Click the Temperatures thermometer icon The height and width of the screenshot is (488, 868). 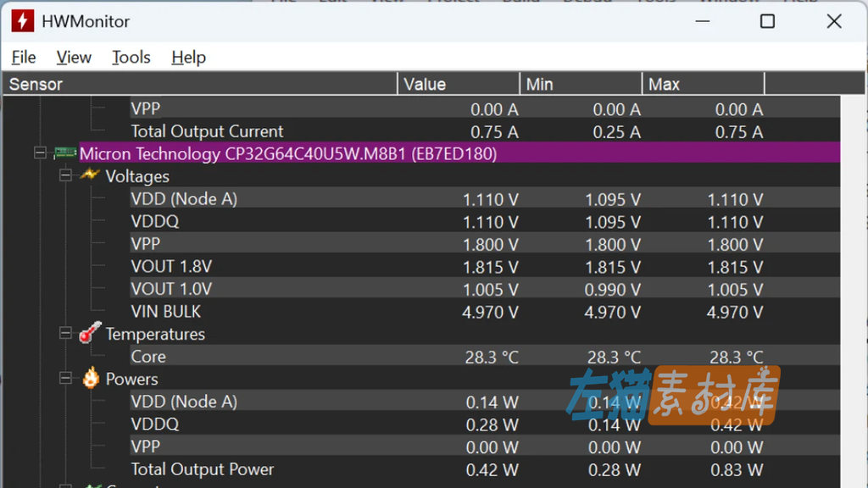pos(90,333)
